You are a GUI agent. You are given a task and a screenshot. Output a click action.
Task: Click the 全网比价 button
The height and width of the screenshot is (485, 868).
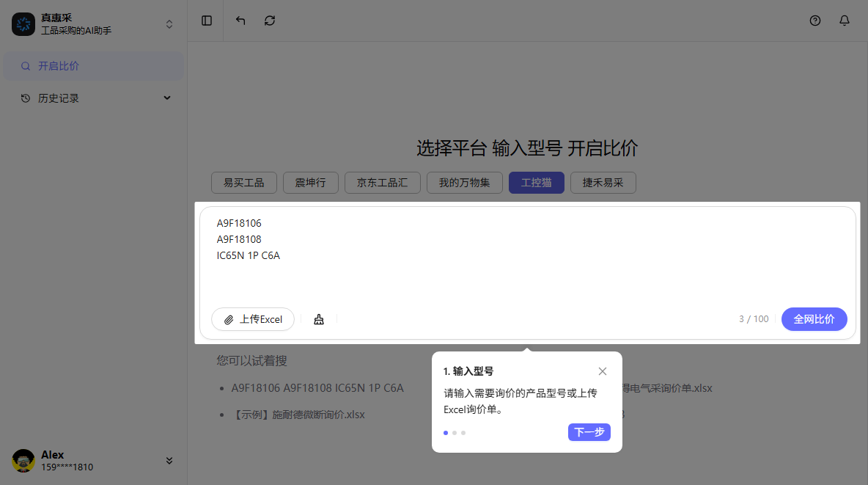point(814,319)
